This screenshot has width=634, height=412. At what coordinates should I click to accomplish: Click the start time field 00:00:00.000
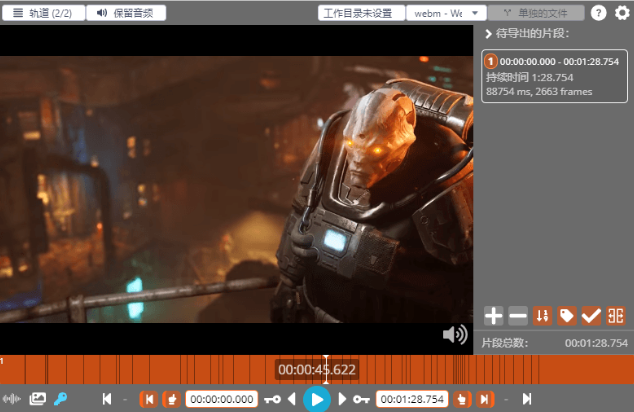click(x=222, y=399)
